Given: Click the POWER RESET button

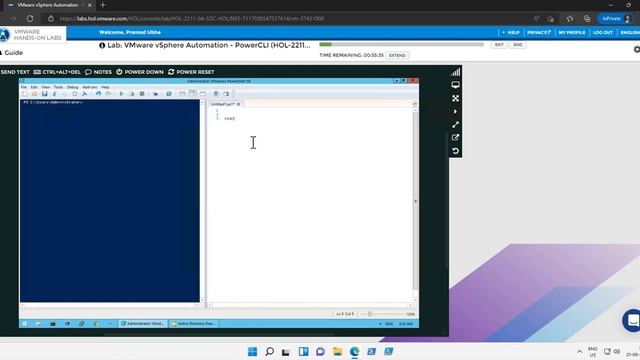Looking at the screenshot, I should coord(191,72).
